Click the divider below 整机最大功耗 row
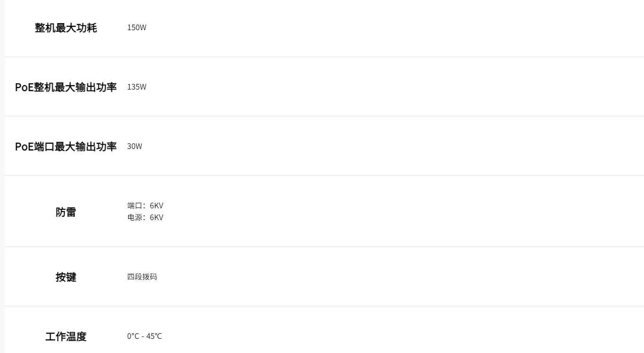644x353 pixels. (324, 57)
